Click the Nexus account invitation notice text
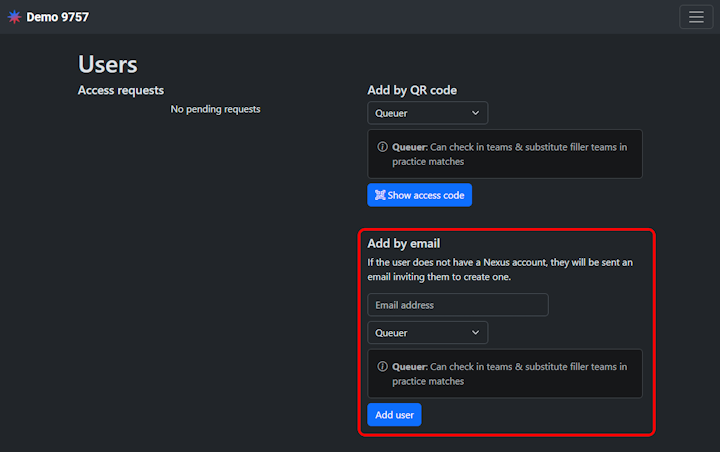 pyautogui.click(x=500, y=269)
